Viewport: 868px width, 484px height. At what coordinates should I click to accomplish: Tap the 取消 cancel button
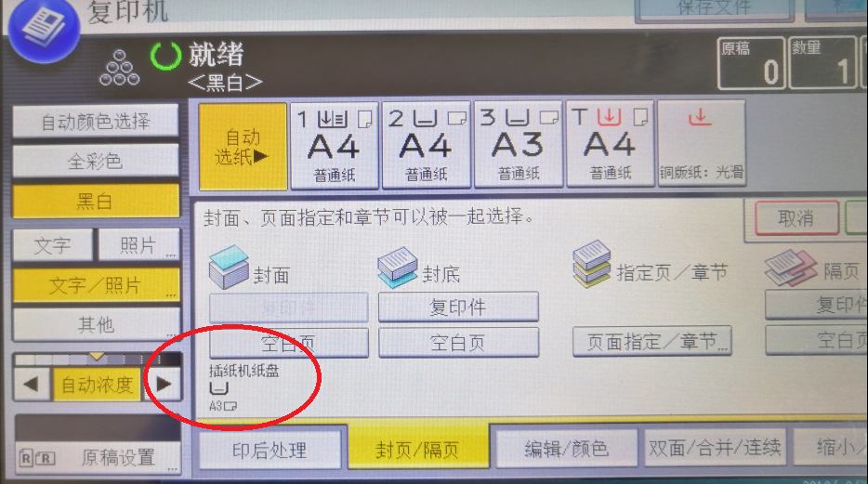(796, 218)
